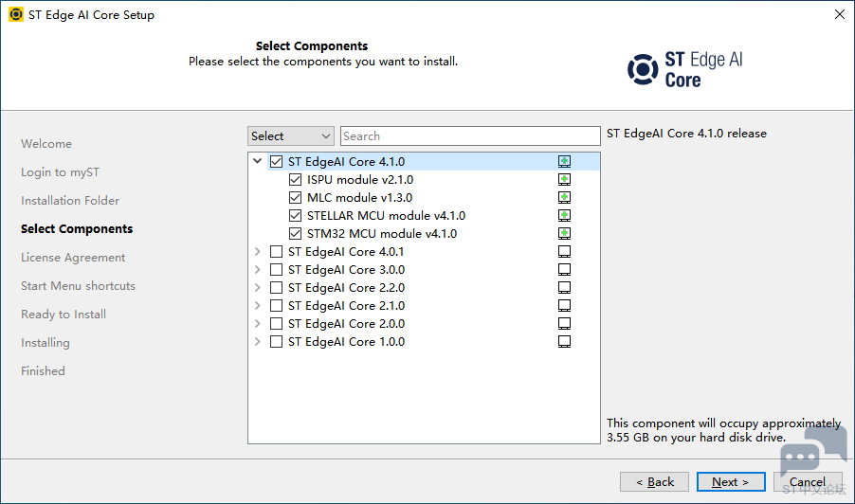Click install-status icon for MLC module v1.3.0
This screenshot has width=855, height=504.
click(x=564, y=197)
